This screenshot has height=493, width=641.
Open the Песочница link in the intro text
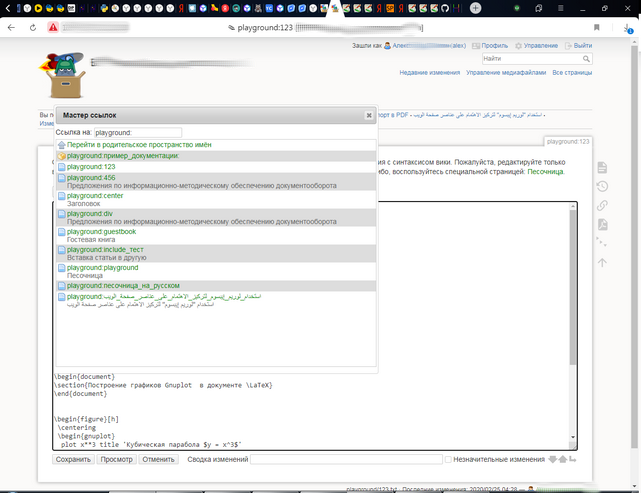545,172
